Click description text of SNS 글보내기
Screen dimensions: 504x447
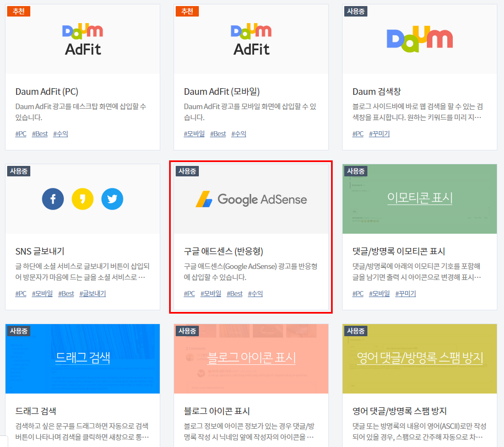pyautogui.click(x=82, y=272)
